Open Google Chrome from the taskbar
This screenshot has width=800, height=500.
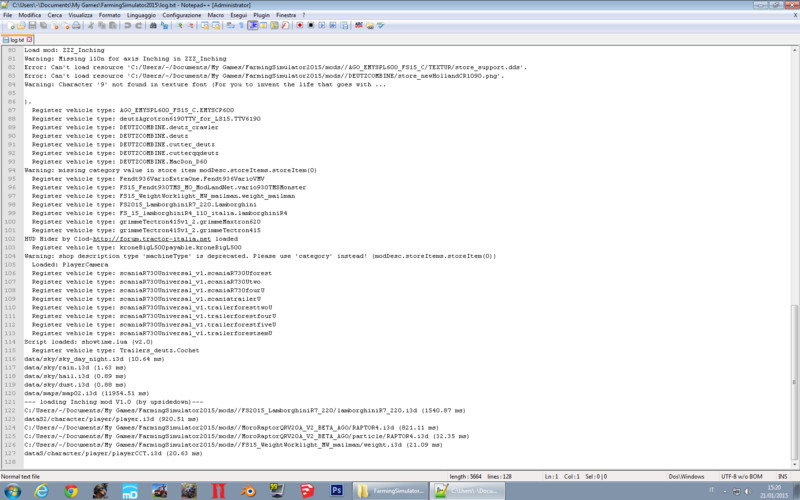tap(70, 491)
